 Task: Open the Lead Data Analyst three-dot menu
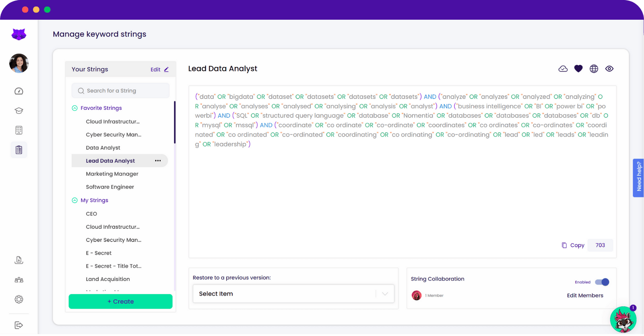pyautogui.click(x=158, y=161)
